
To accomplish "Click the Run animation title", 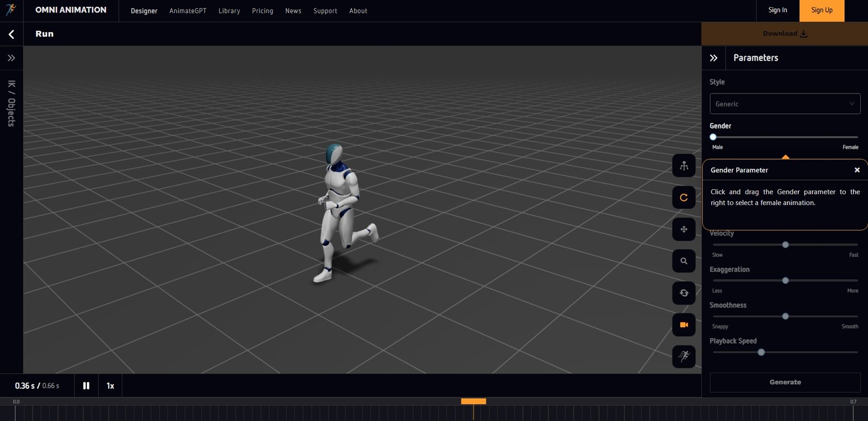I will click(x=44, y=34).
